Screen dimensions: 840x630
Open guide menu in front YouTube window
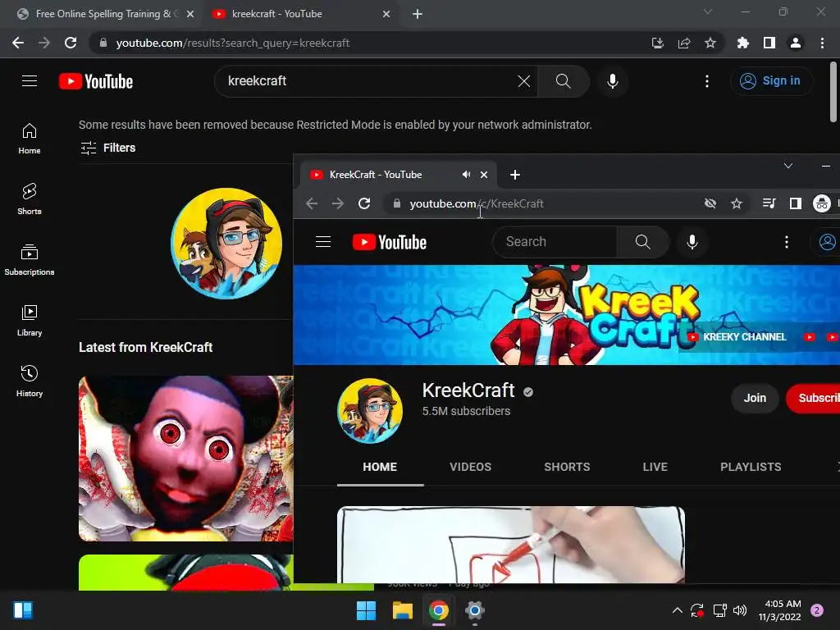point(323,242)
